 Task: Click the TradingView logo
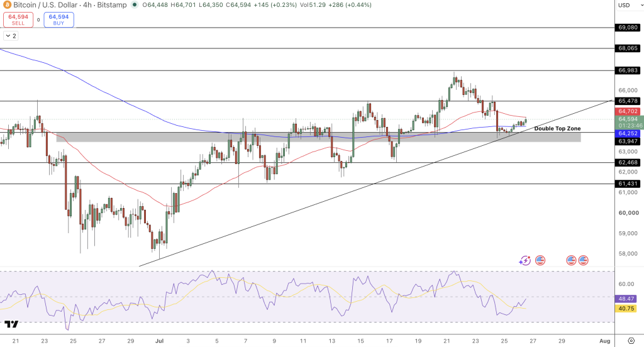tap(11, 324)
